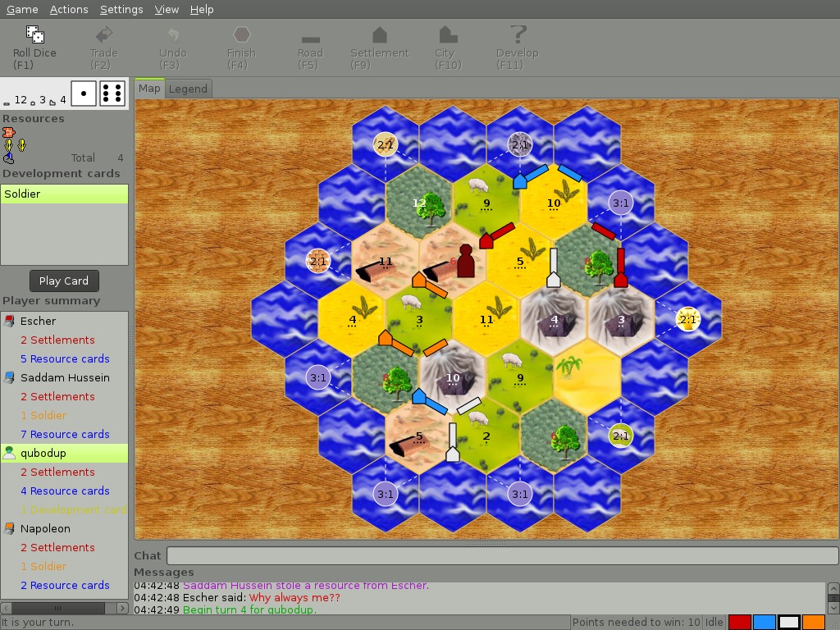
Task: Click the white player color swatch
Action: (x=788, y=623)
